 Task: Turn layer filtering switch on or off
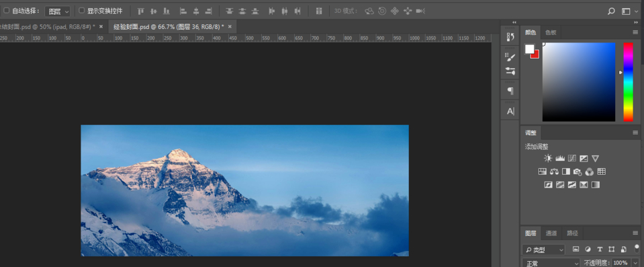(637, 248)
